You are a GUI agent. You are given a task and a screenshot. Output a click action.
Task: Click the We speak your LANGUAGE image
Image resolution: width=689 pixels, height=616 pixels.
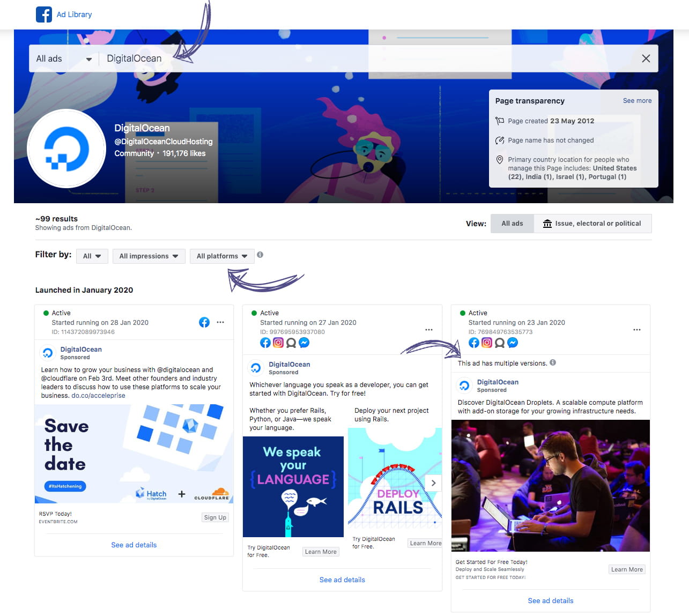point(293,487)
